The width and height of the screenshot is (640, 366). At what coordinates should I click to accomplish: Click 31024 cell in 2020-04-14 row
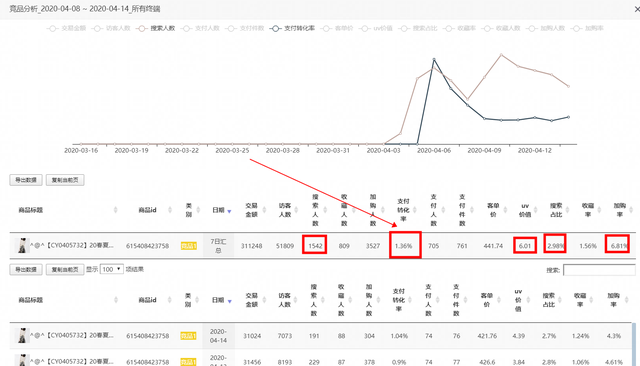251,336
